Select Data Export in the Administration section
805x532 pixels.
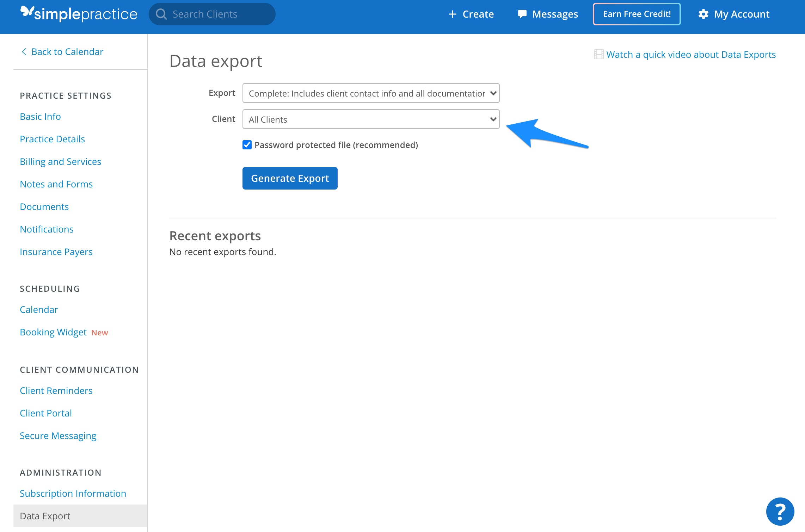pos(44,515)
